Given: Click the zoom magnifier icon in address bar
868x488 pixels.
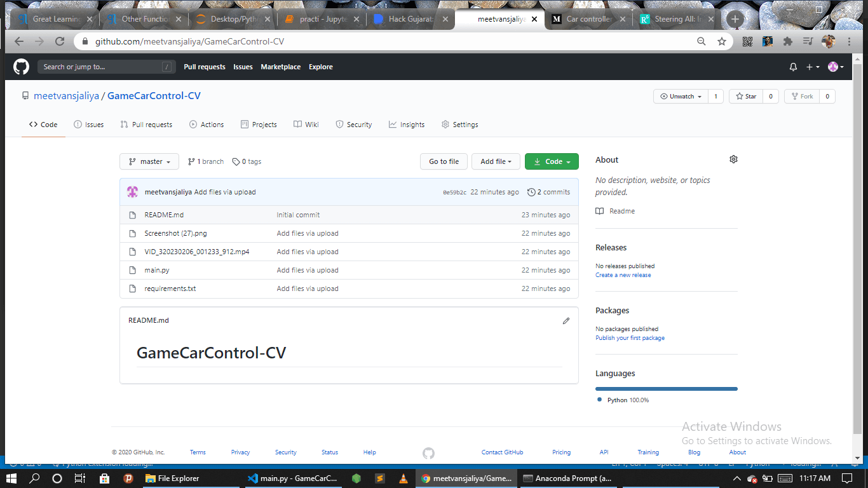Looking at the screenshot, I should point(702,41).
